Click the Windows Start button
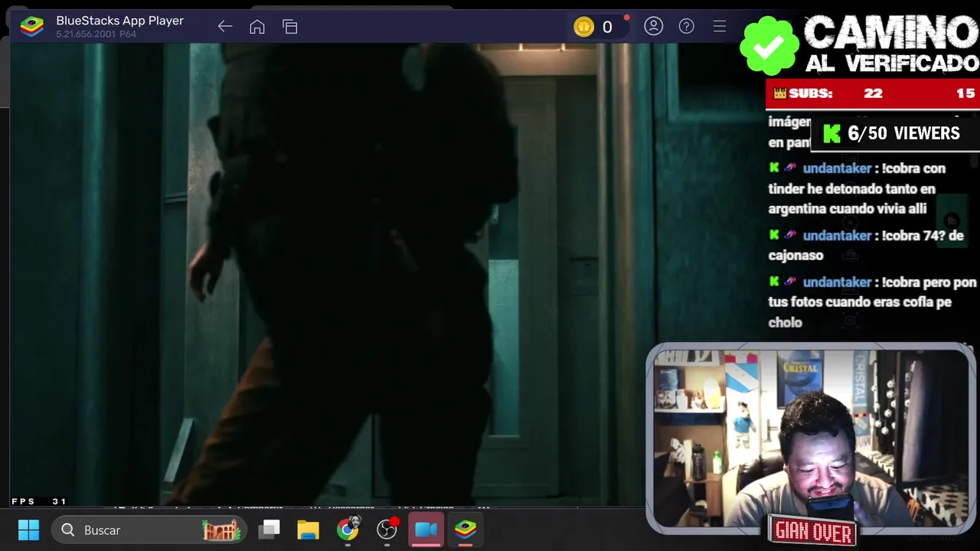This screenshot has height=551, width=980. (28, 530)
